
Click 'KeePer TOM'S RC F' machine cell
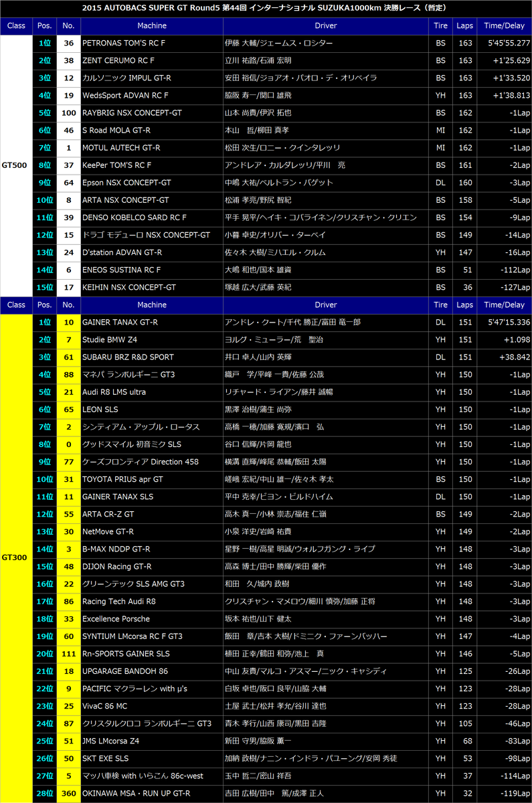pos(151,165)
